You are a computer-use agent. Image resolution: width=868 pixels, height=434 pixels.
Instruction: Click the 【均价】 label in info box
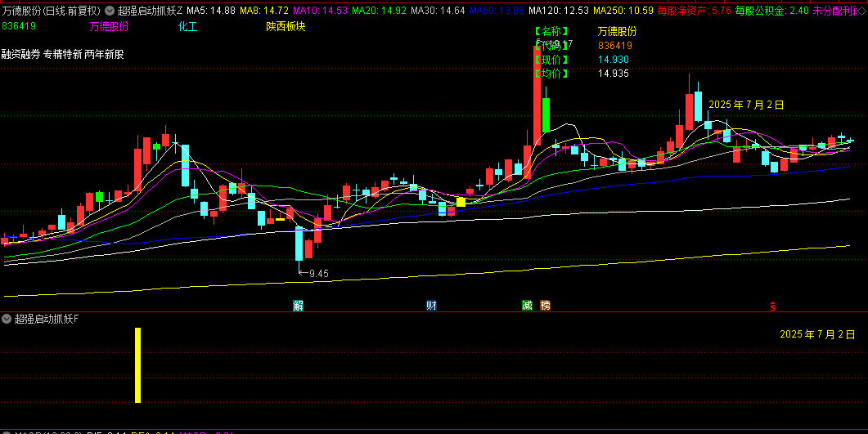click(551, 74)
